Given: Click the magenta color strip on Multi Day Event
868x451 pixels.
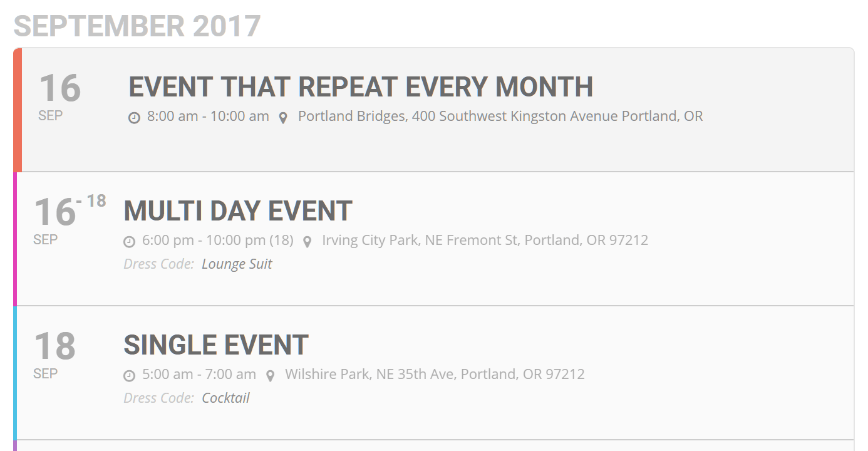Looking at the screenshot, I should pos(15,239).
